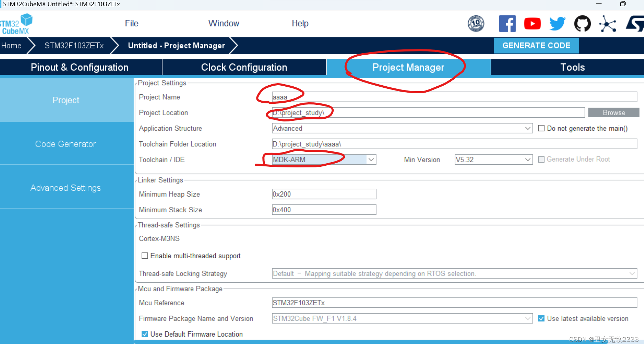Click Untitled - Project Manager breadcrumb
This screenshot has height=346, width=644.
[x=176, y=46]
